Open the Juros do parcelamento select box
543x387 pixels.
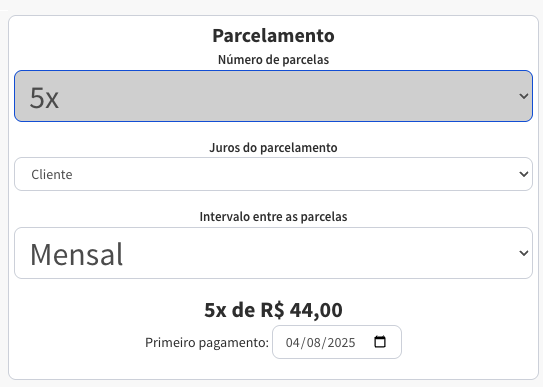[273, 174]
